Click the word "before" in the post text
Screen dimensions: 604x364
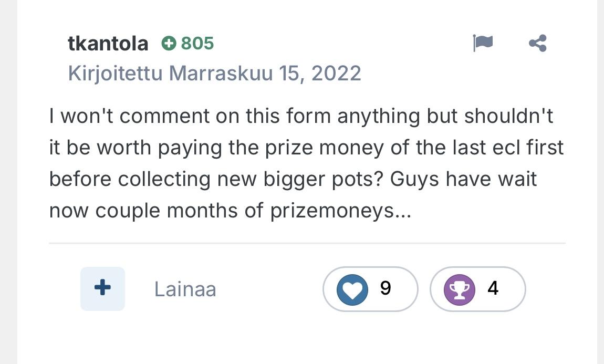(81, 179)
